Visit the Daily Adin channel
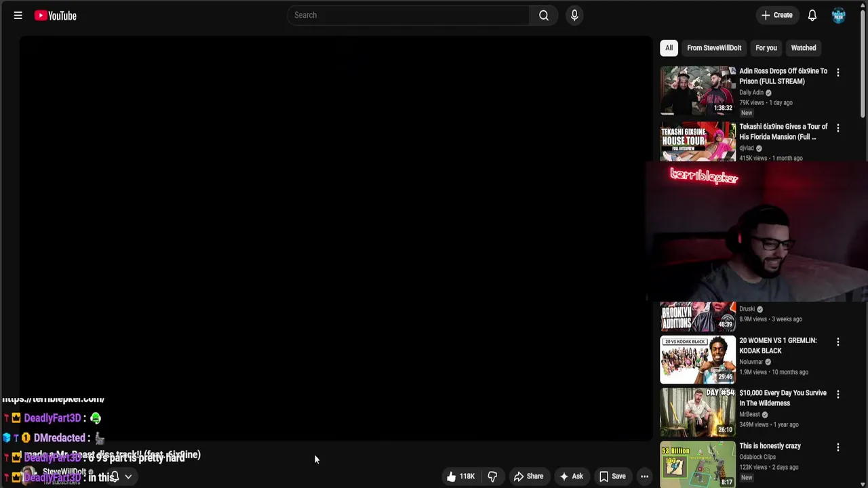Image resolution: width=868 pixels, height=488 pixels. coord(751,92)
